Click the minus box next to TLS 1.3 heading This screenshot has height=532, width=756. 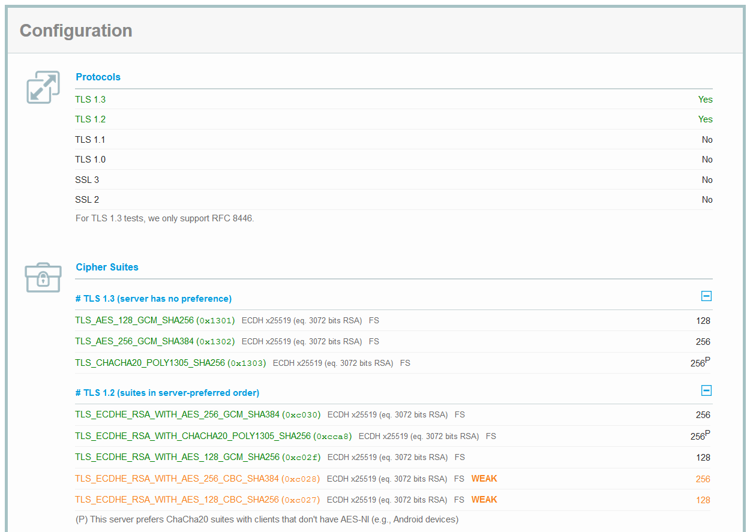(706, 296)
